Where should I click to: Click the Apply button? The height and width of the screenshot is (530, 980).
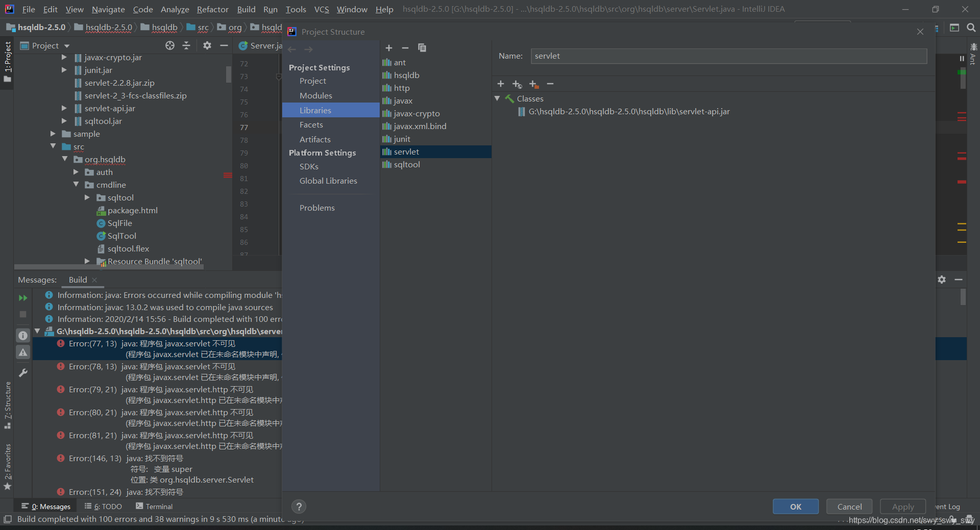pyautogui.click(x=903, y=507)
